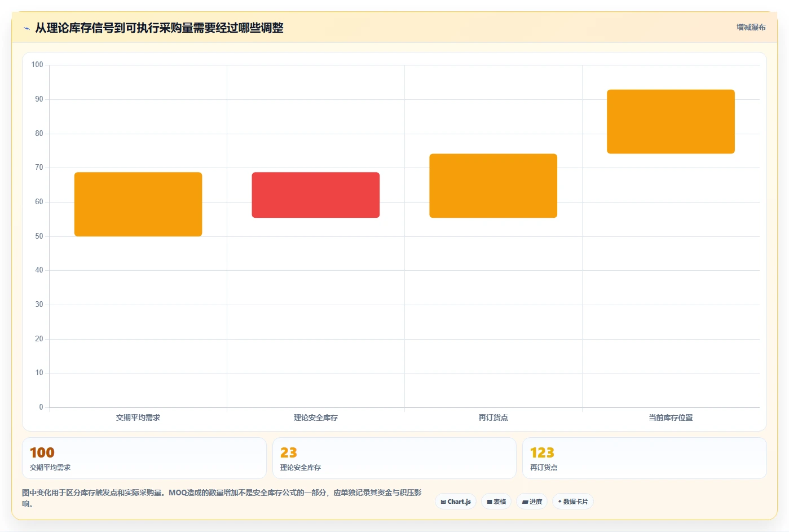The height and width of the screenshot is (532, 789).
Task: Click the red 理论安全库存 bar
Action: [x=316, y=195]
